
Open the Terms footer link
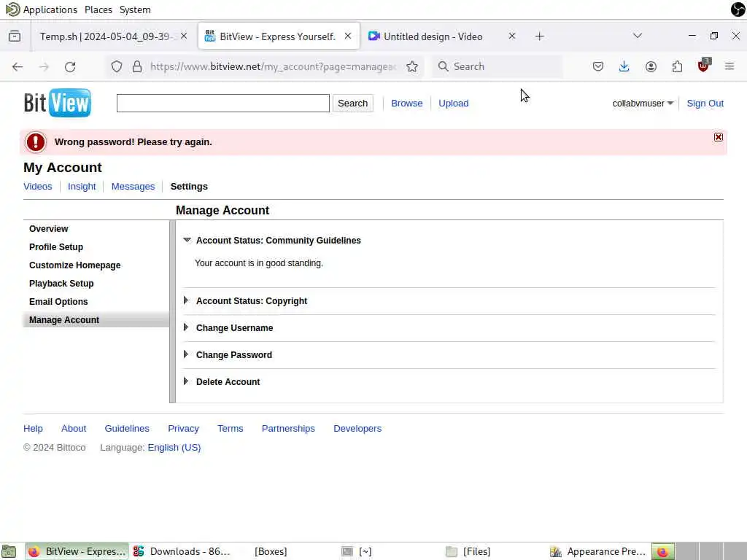coord(230,429)
